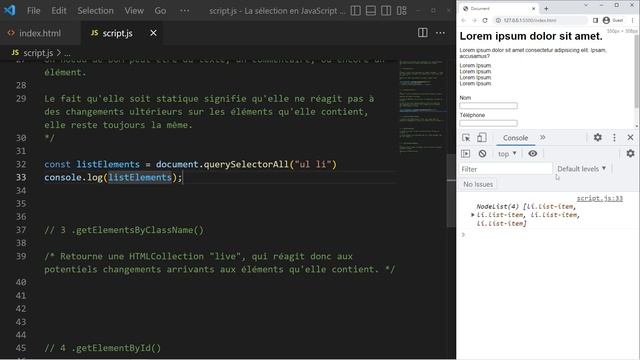
Task: Open the top context dropdown
Action: [x=507, y=154]
